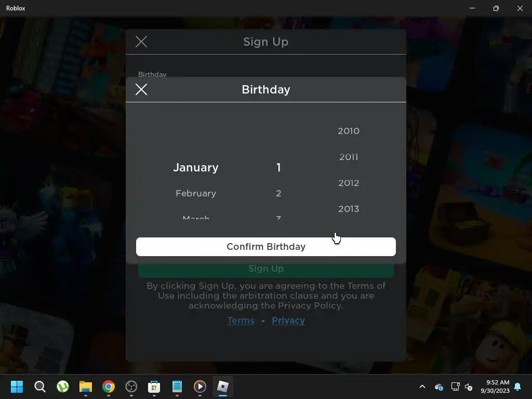Select day 1 in the day wheel

278,167
